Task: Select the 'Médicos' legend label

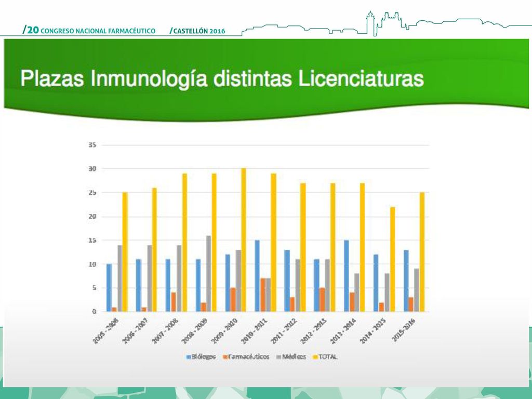Action: pyautogui.click(x=294, y=356)
